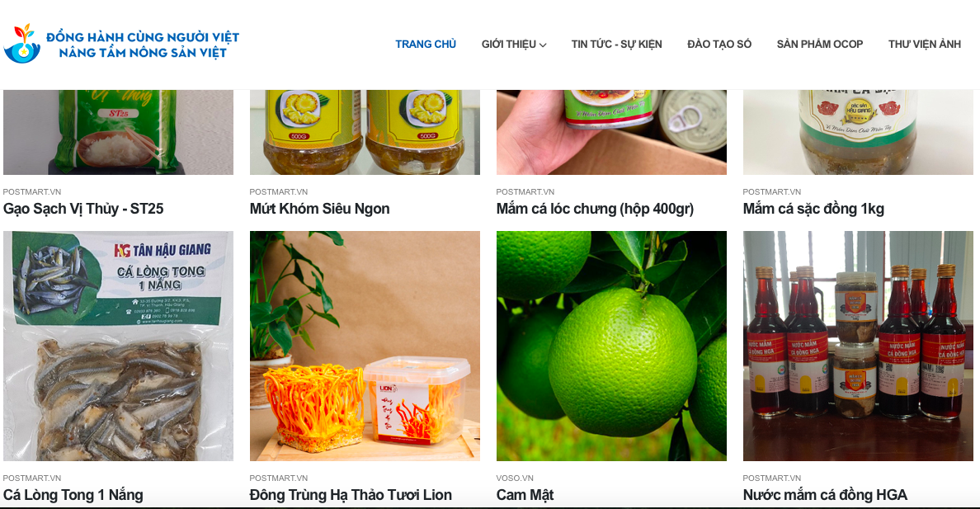Click the green Cam Mật orange photo

pyautogui.click(x=611, y=346)
